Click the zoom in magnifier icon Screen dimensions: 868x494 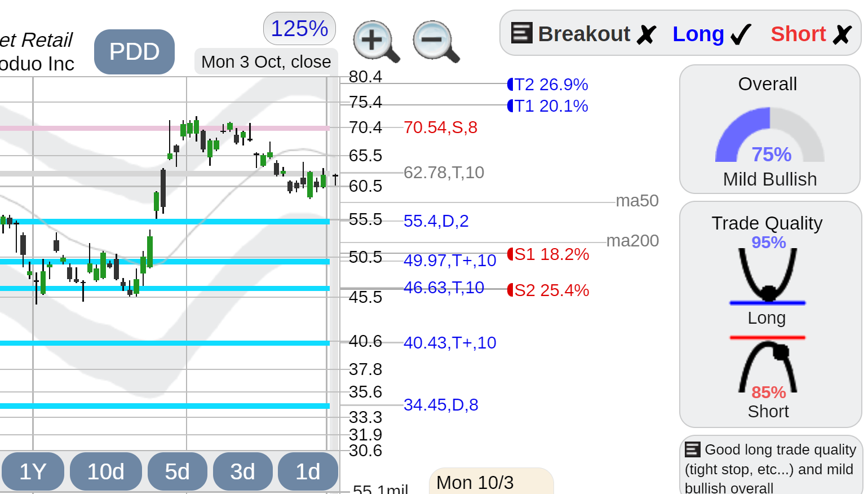[376, 41]
